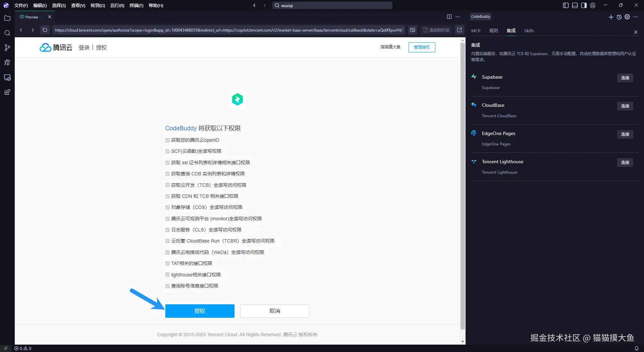
Task: Go forward in the preview browser
Action: 33,30
